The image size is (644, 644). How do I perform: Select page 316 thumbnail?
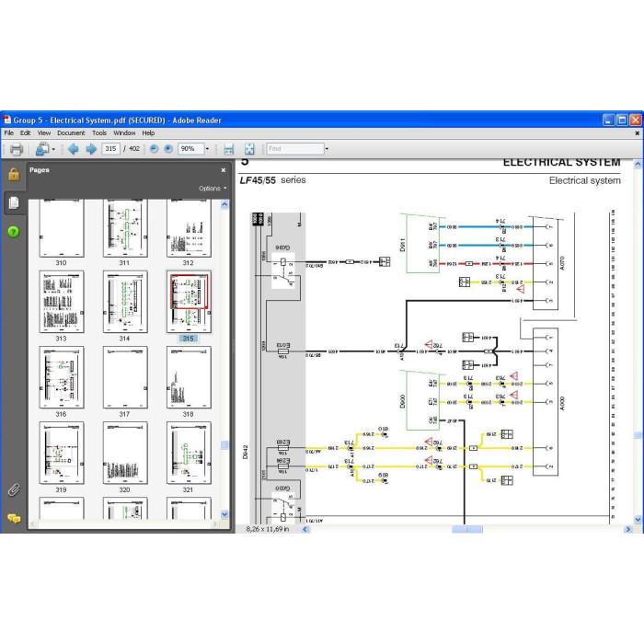coord(62,377)
